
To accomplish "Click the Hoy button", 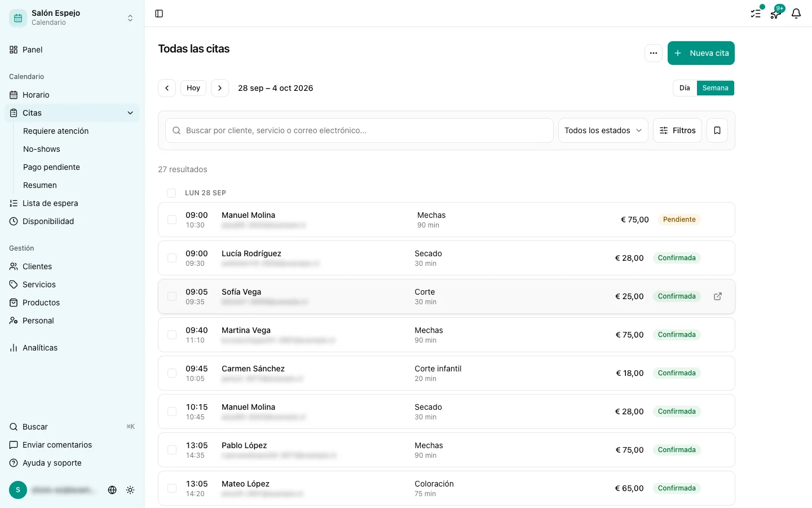I will tap(193, 88).
